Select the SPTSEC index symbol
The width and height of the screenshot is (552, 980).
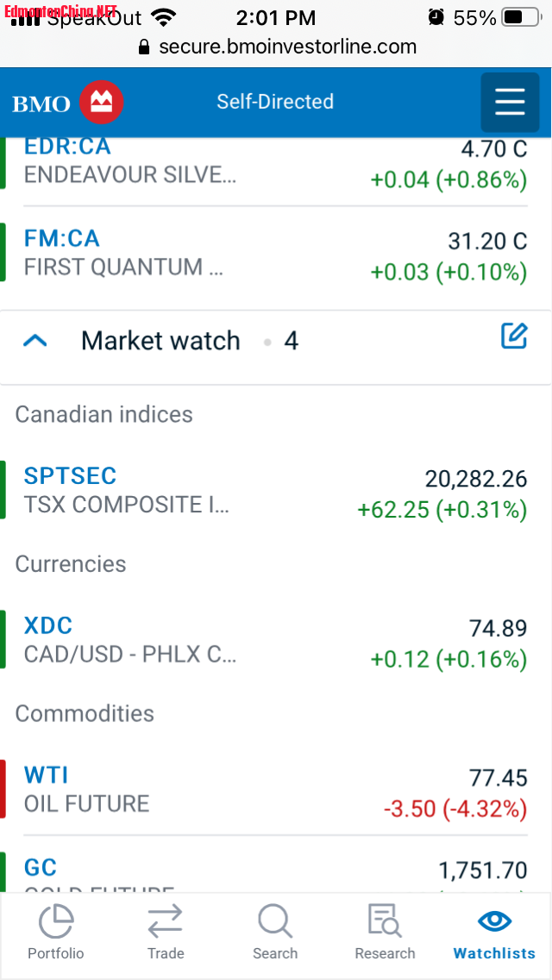point(70,476)
